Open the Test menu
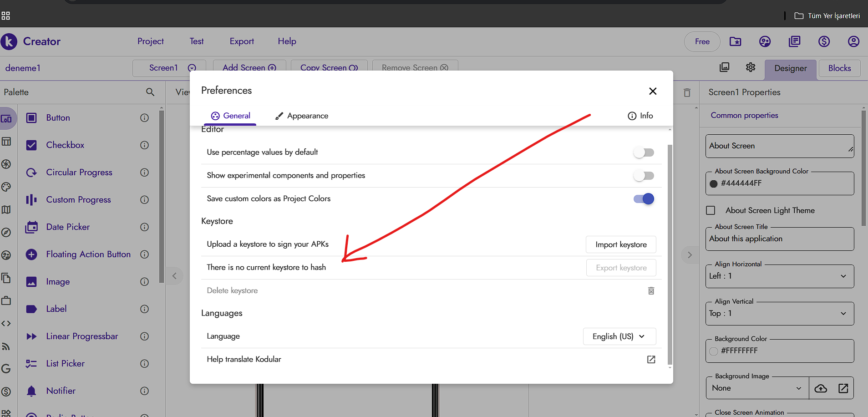The height and width of the screenshot is (417, 868). point(197,41)
